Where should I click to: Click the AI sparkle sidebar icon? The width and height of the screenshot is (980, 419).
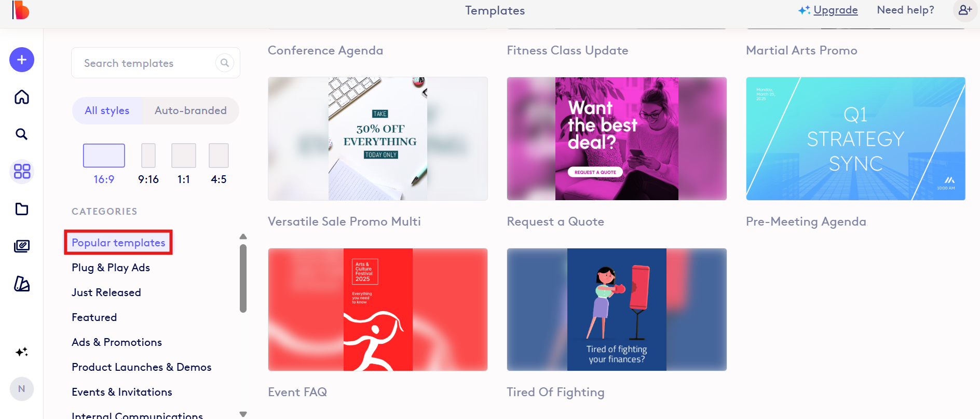click(22, 352)
